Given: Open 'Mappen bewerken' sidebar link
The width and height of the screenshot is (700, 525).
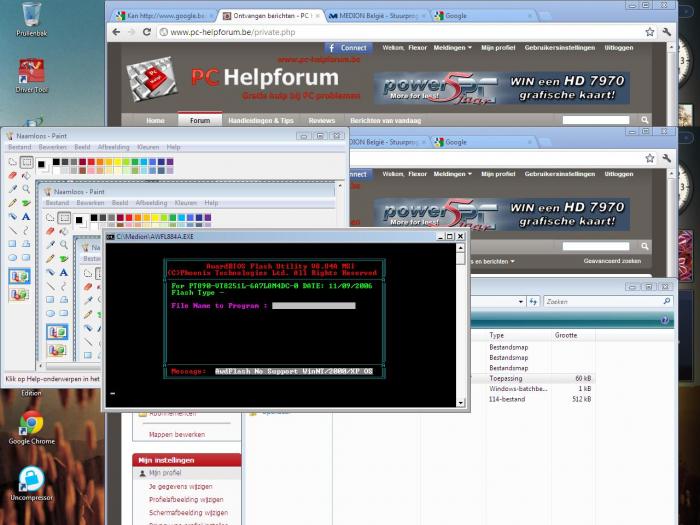Looking at the screenshot, I should (x=177, y=434).
